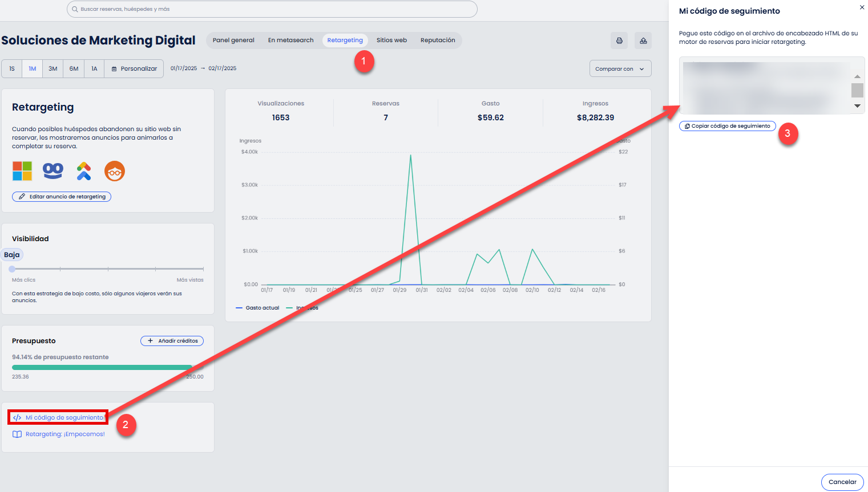This screenshot has height=492, width=868.
Task: Open the Reputación tab
Action: 438,40
